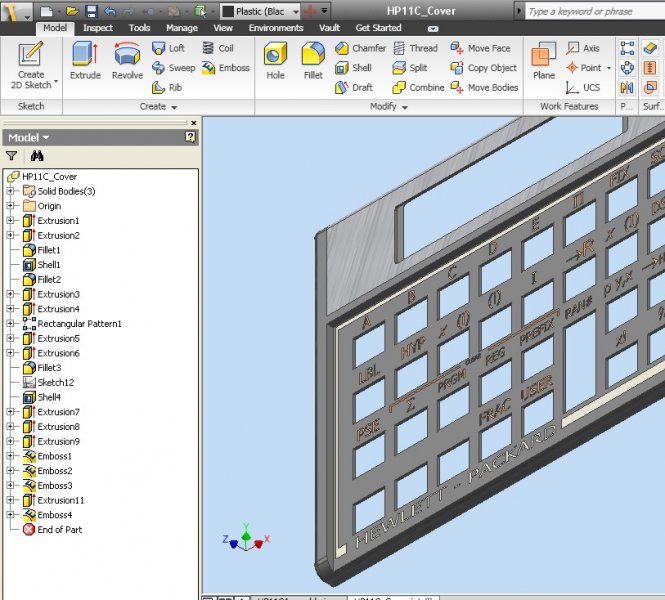Expand the Extrusion11 node
The image size is (665, 600).
(x=10, y=500)
